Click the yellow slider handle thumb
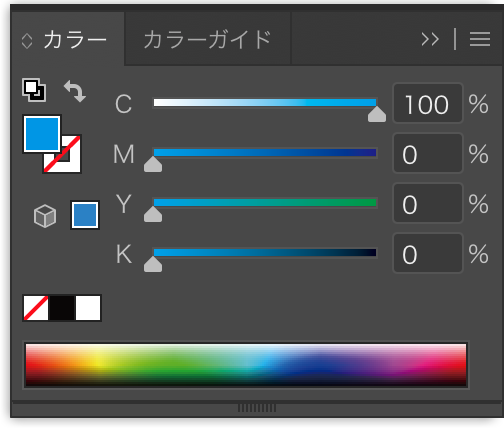The image size is (504, 432). [x=153, y=214]
